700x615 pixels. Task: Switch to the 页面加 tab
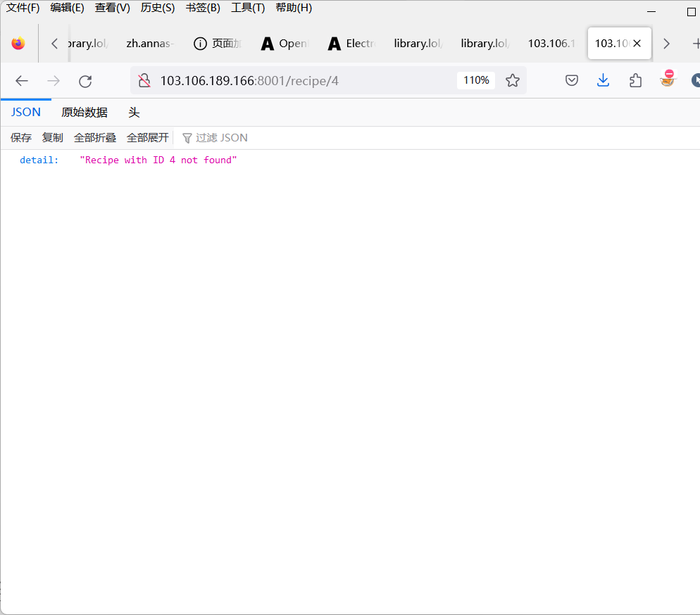click(218, 43)
